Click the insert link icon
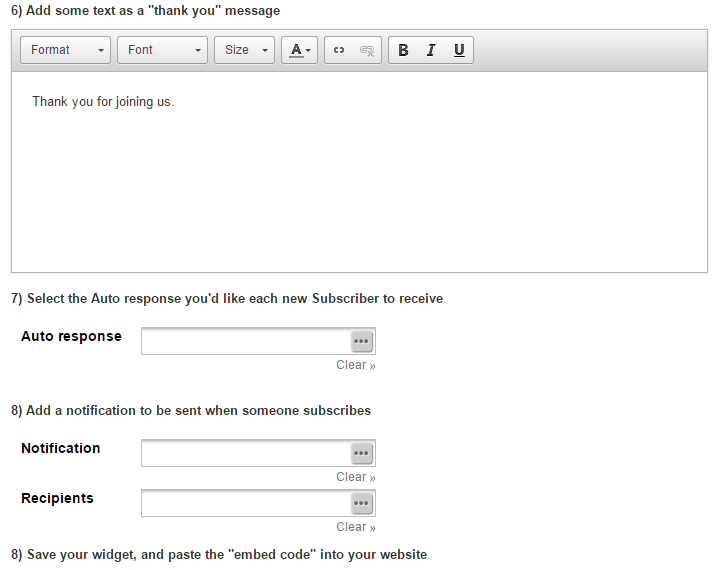 click(x=339, y=51)
